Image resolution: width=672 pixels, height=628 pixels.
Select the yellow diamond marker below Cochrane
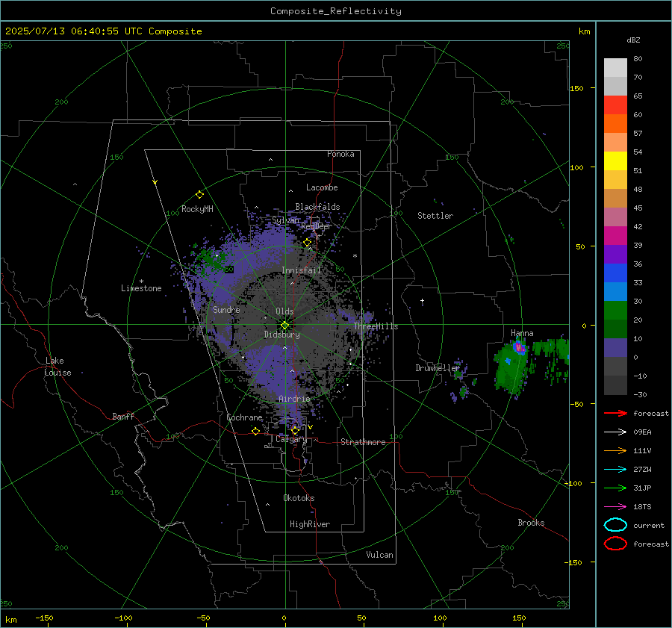255,431
